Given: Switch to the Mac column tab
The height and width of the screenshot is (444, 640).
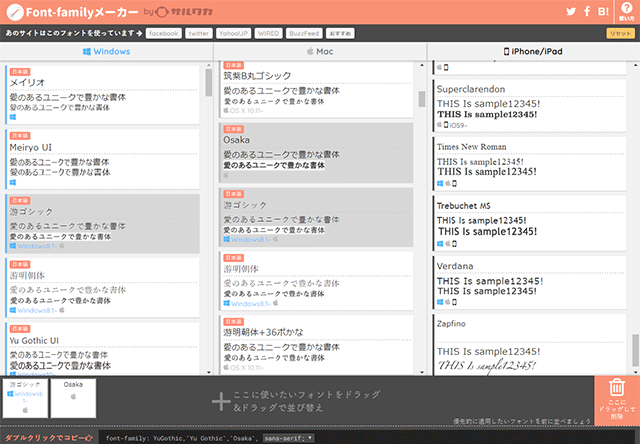Looking at the screenshot, I should tap(320, 51).
